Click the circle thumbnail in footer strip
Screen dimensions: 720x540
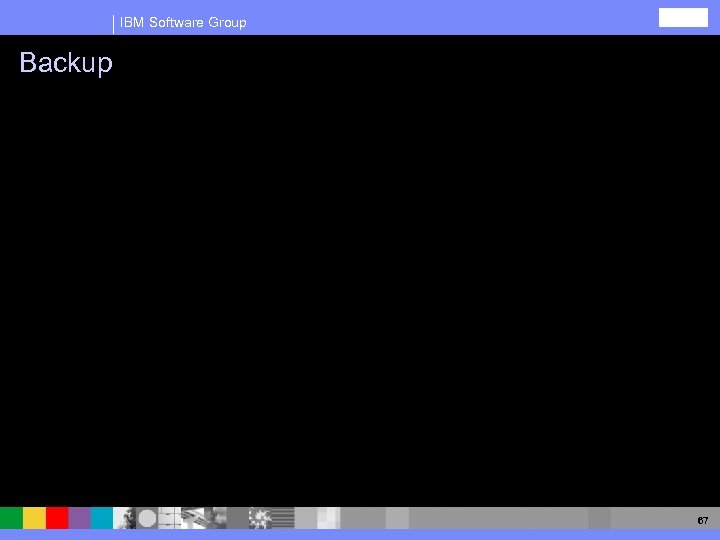(147, 518)
